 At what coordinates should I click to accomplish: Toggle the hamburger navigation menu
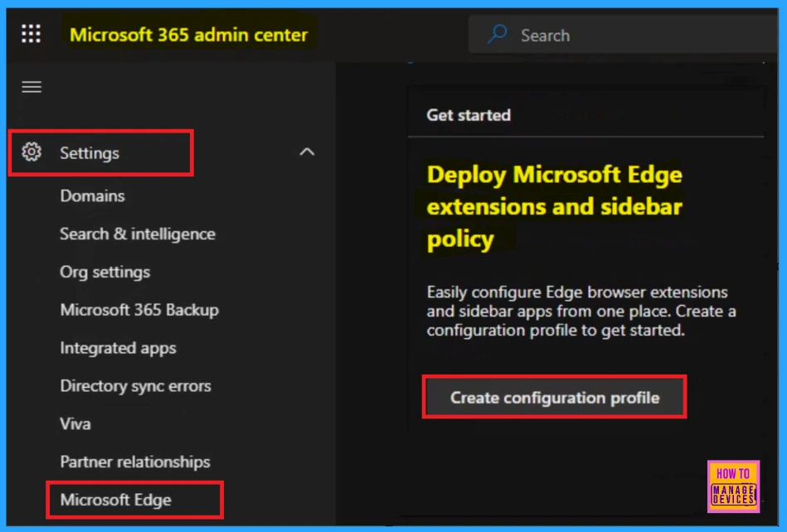click(x=32, y=87)
